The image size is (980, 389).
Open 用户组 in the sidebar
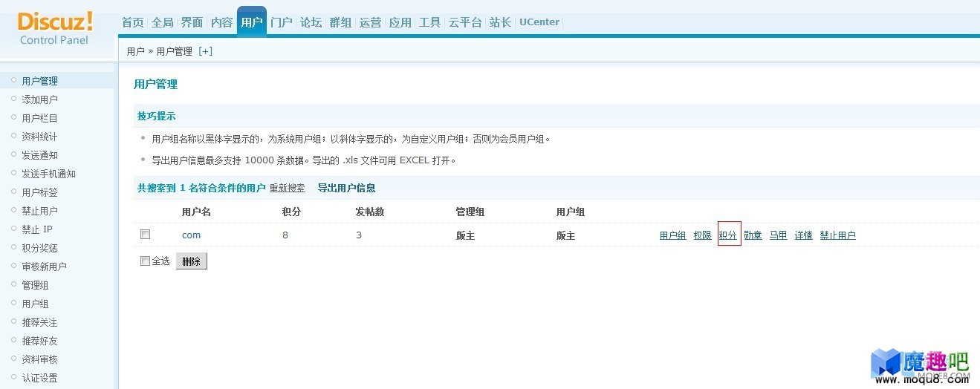[x=35, y=304]
